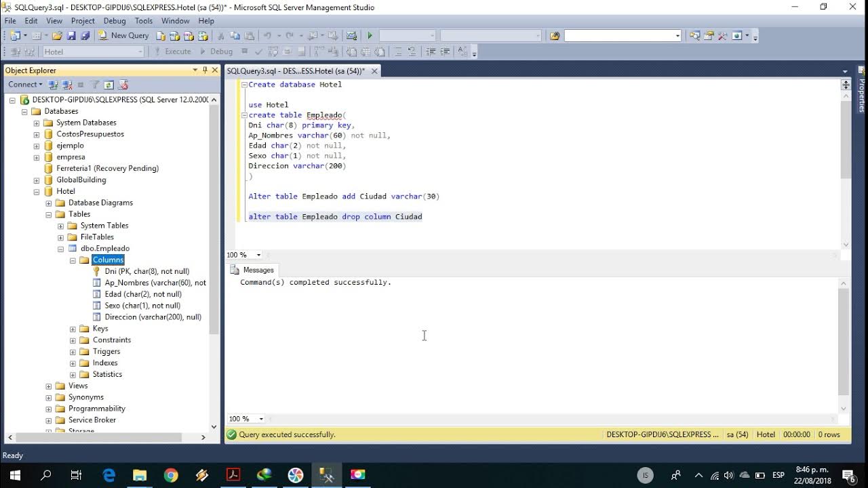This screenshot has height=488, width=868.
Task: Click the Open File folder icon
Action: click(57, 35)
